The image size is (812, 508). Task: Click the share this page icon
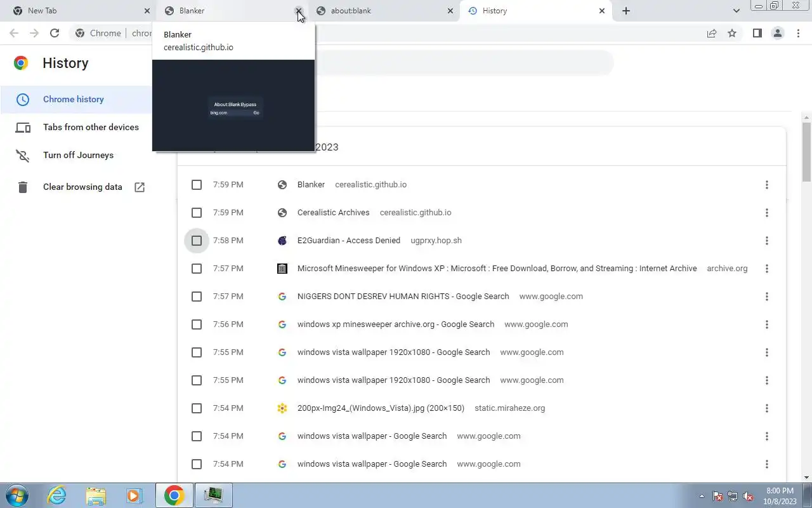(712, 33)
